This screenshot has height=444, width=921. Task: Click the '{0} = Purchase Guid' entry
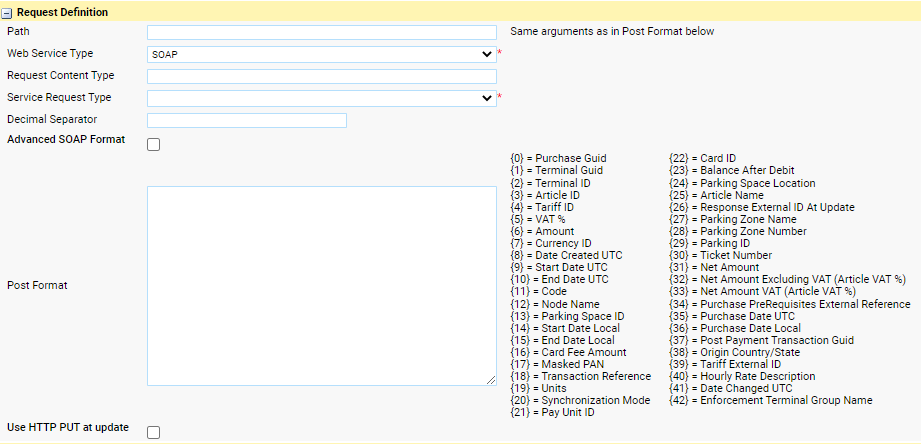click(559, 159)
